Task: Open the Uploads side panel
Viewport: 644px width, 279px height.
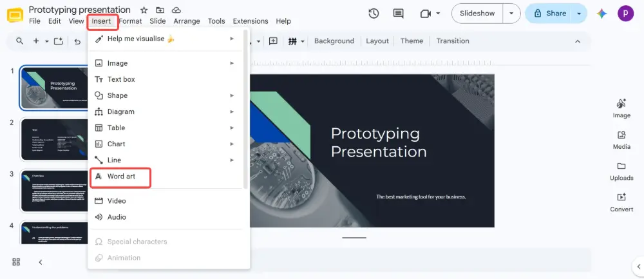Action: pos(621,171)
